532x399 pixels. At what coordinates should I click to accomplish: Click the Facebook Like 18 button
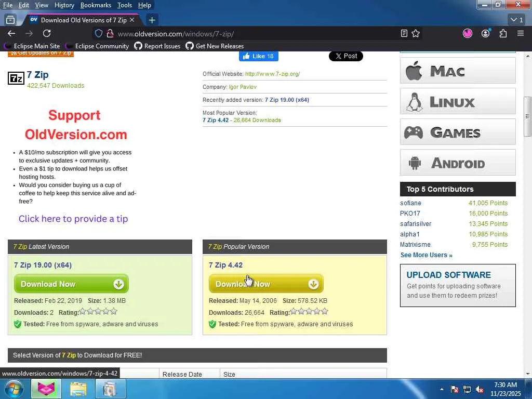259,56
